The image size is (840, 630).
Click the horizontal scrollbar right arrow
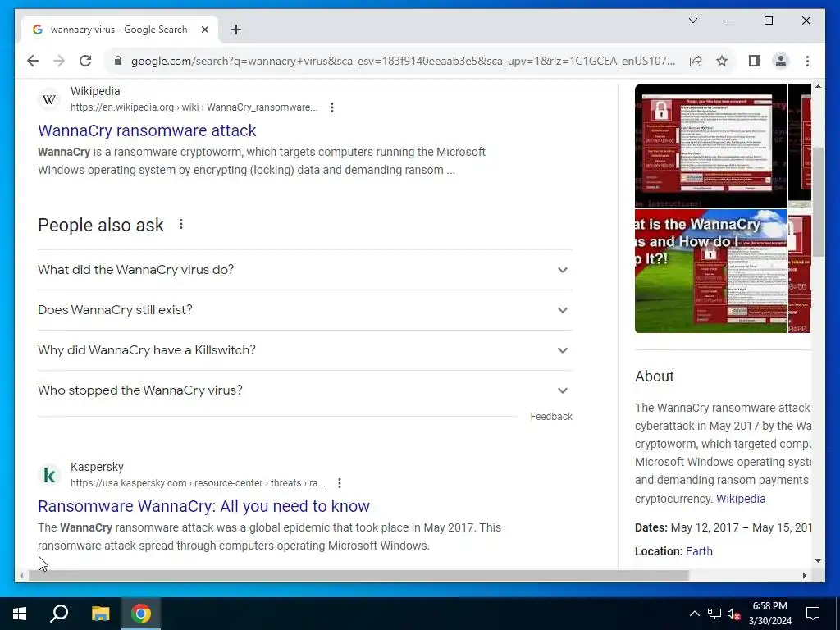pyautogui.click(x=804, y=575)
